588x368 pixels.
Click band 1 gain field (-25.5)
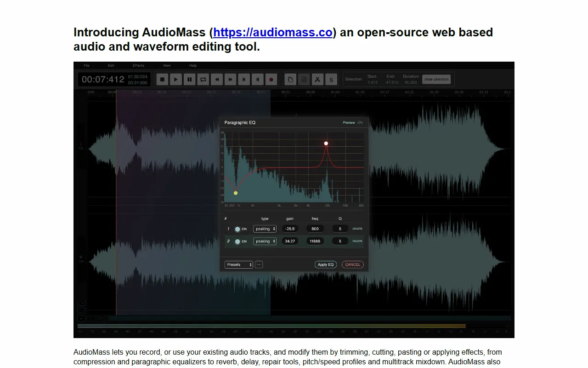pos(290,229)
